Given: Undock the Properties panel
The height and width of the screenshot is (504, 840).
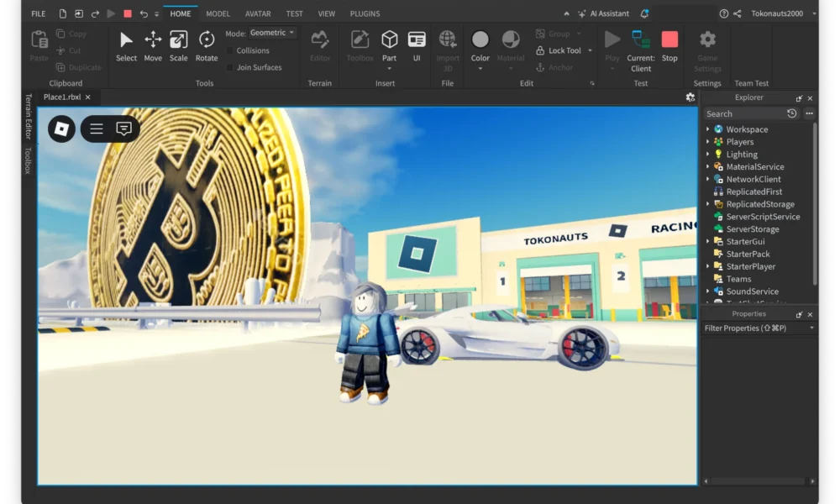Looking at the screenshot, I should [799, 314].
